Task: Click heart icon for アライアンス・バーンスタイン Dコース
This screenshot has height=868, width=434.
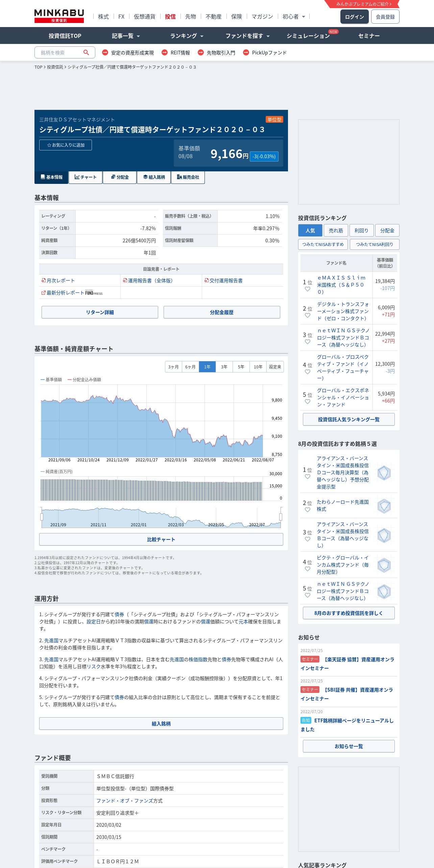Action: click(x=308, y=477)
